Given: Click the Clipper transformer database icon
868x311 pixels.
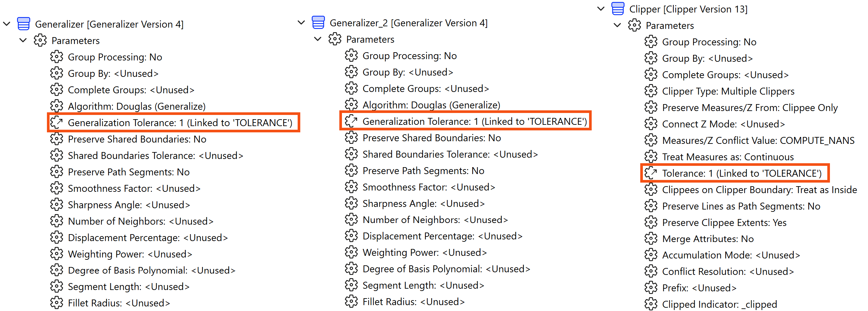Looking at the screenshot, I should pyautogui.click(x=618, y=9).
